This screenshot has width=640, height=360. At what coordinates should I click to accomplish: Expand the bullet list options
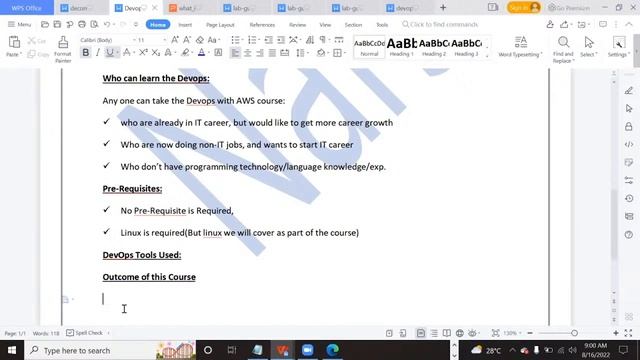pos(242,40)
